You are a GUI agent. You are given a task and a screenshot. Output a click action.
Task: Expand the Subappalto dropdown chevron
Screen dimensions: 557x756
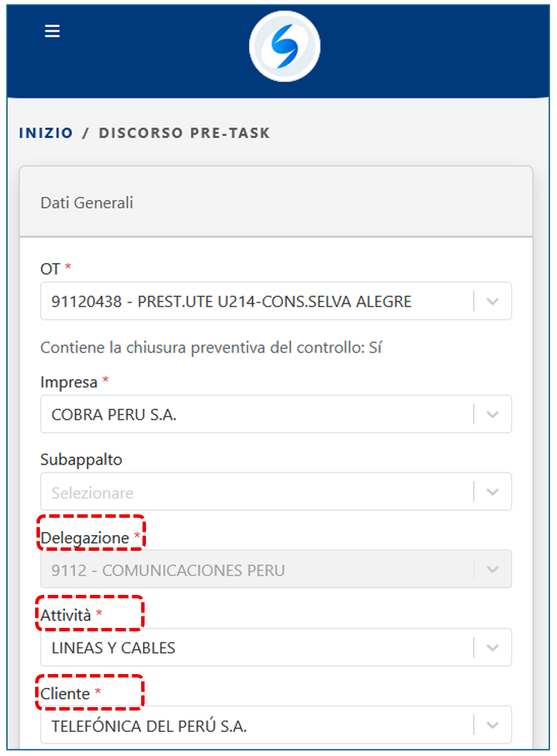(x=492, y=492)
